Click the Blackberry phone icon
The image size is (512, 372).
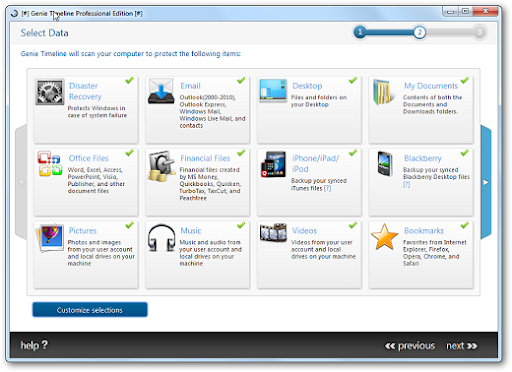385,163
